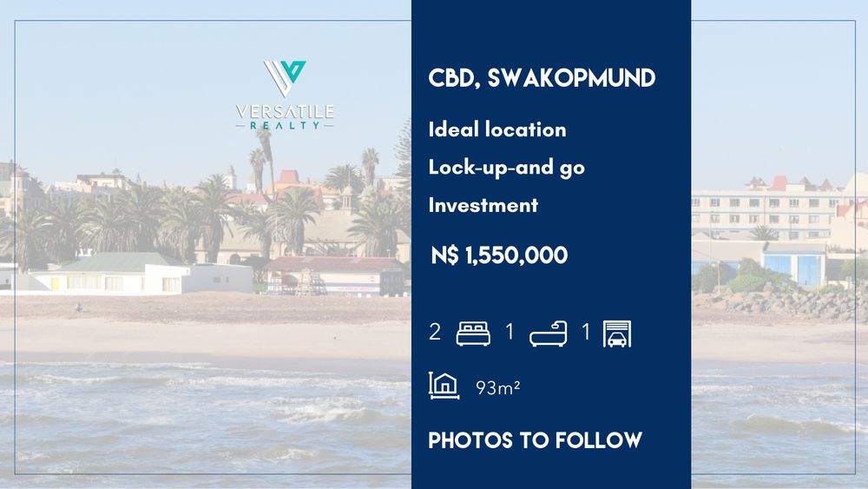Click the garage count beside car icon

(x=586, y=333)
